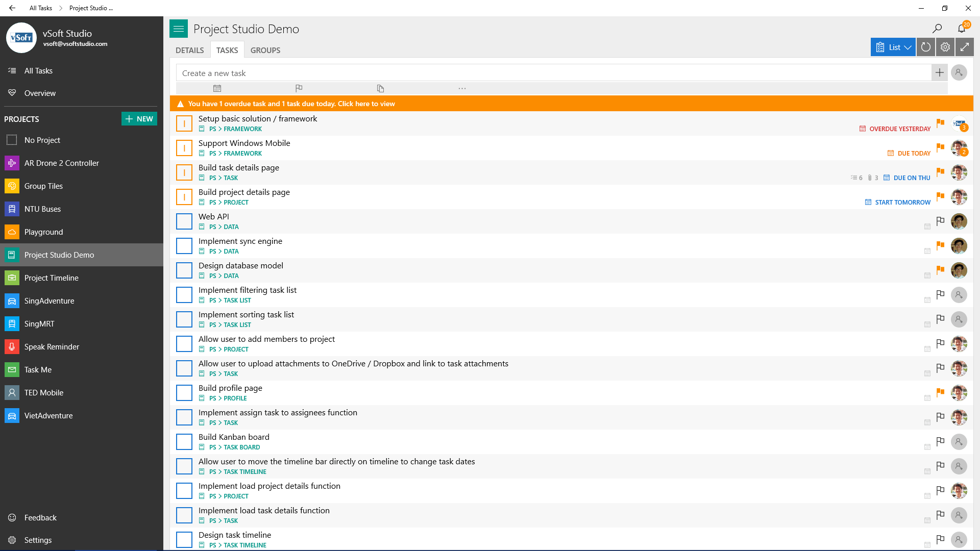
Task: Mark Implement sync engine task complete
Action: pyautogui.click(x=184, y=246)
